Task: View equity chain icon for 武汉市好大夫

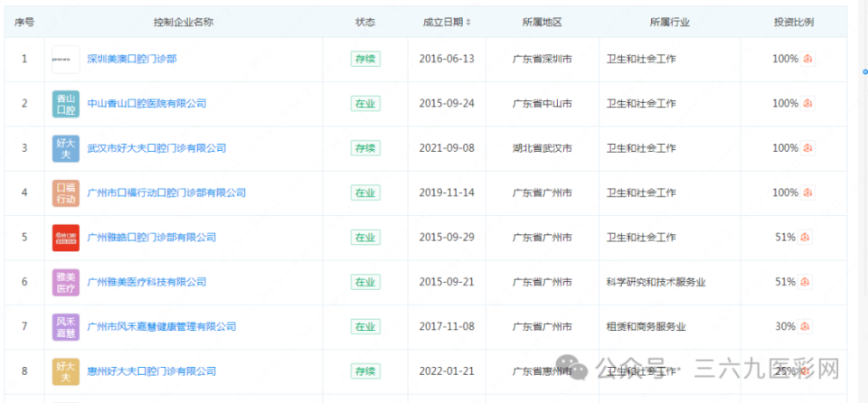Action: pyautogui.click(x=807, y=148)
